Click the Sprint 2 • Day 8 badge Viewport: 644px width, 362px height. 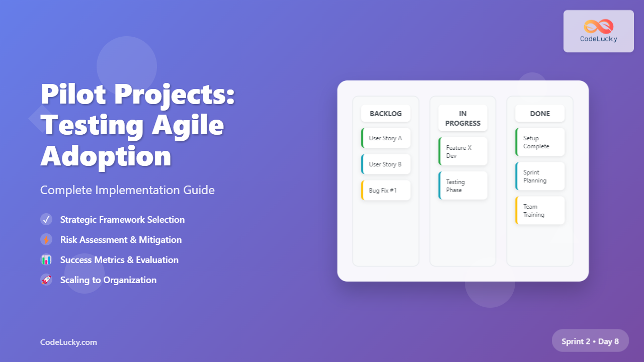[x=590, y=341]
